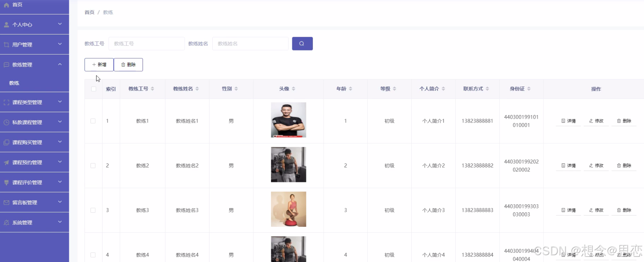This screenshot has height=262, width=644.
Task: Click phone number 13823888881
Action: (x=477, y=121)
